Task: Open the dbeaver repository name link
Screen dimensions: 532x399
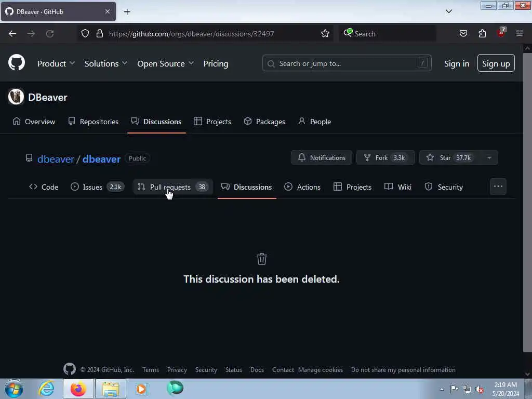Action: pyautogui.click(x=101, y=159)
